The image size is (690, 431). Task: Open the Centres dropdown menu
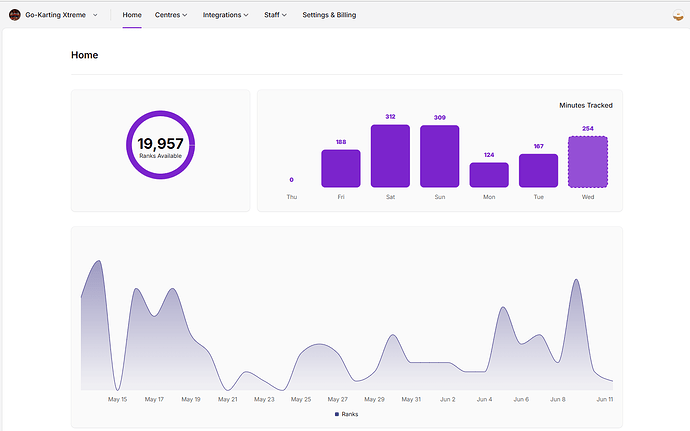click(171, 15)
